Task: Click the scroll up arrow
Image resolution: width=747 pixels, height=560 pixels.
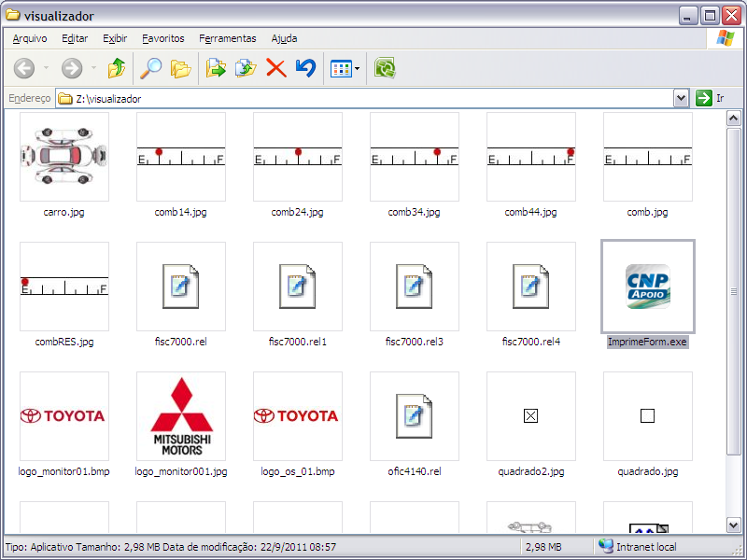Action: pyautogui.click(x=734, y=119)
